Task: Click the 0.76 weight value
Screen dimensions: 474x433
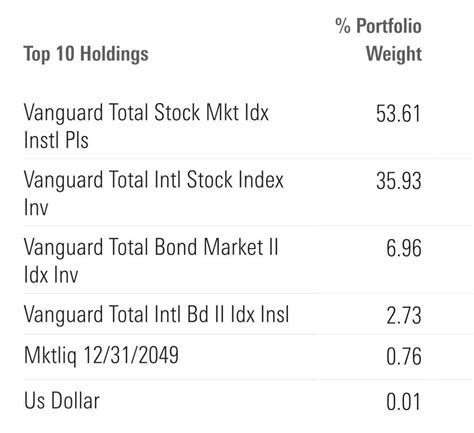Action: click(404, 356)
